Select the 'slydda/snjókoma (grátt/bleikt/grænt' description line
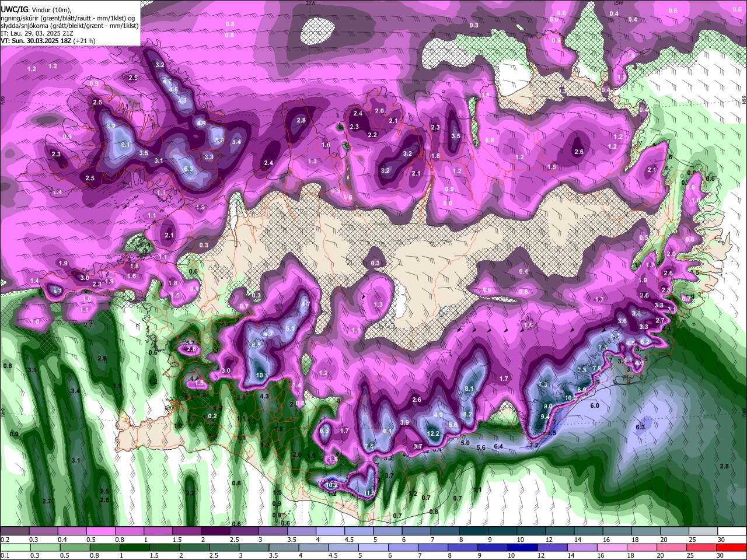747x560 pixels. point(69,26)
